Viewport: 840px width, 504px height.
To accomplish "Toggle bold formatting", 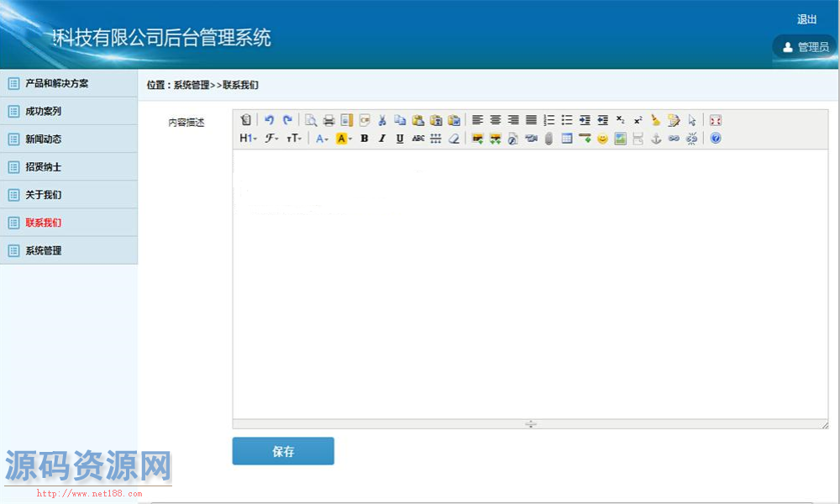I will tap(365, 139).
